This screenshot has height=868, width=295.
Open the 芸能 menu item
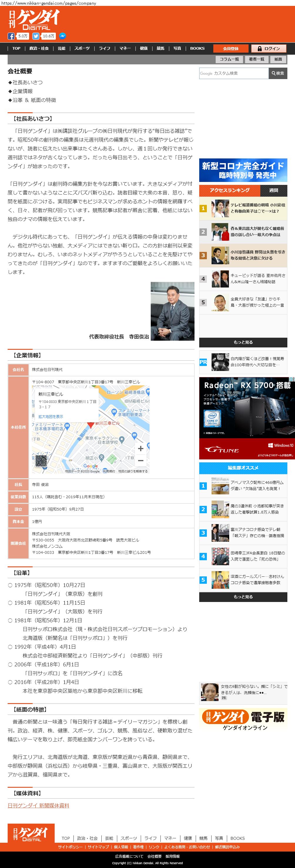click(x=62, y=48)
